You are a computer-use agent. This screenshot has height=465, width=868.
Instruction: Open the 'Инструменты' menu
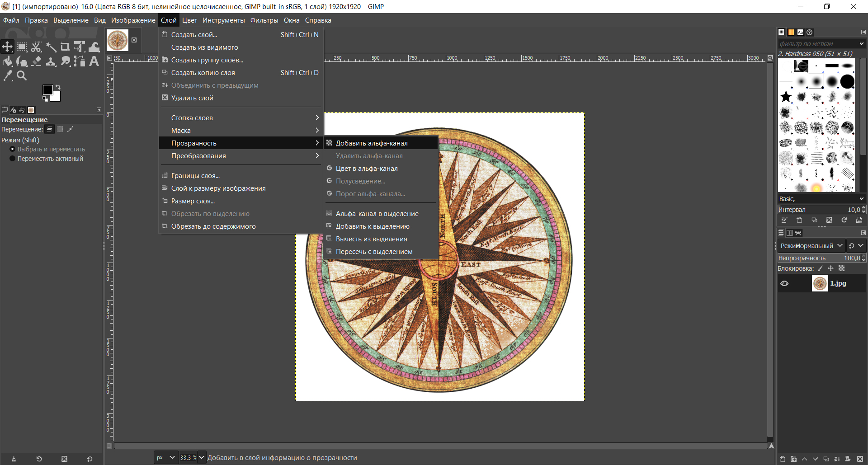223,20
